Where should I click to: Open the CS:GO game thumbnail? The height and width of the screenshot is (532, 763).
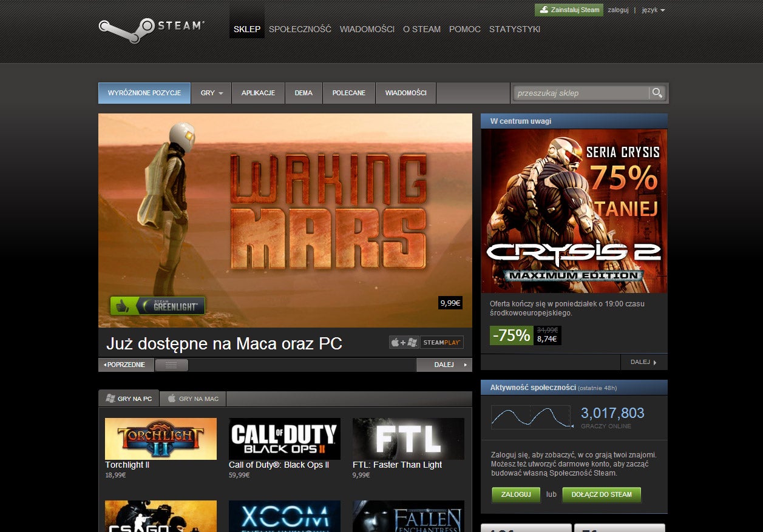point(161,516)
